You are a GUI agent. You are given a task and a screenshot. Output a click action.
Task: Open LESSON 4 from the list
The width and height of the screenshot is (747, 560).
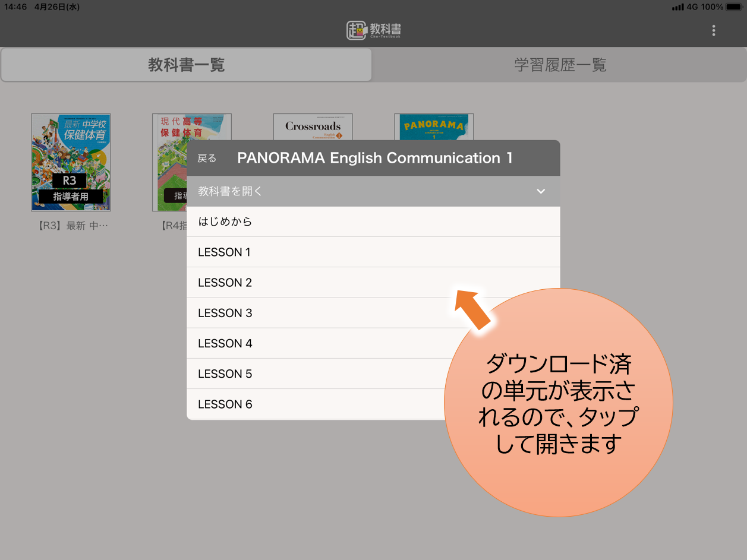373,343
